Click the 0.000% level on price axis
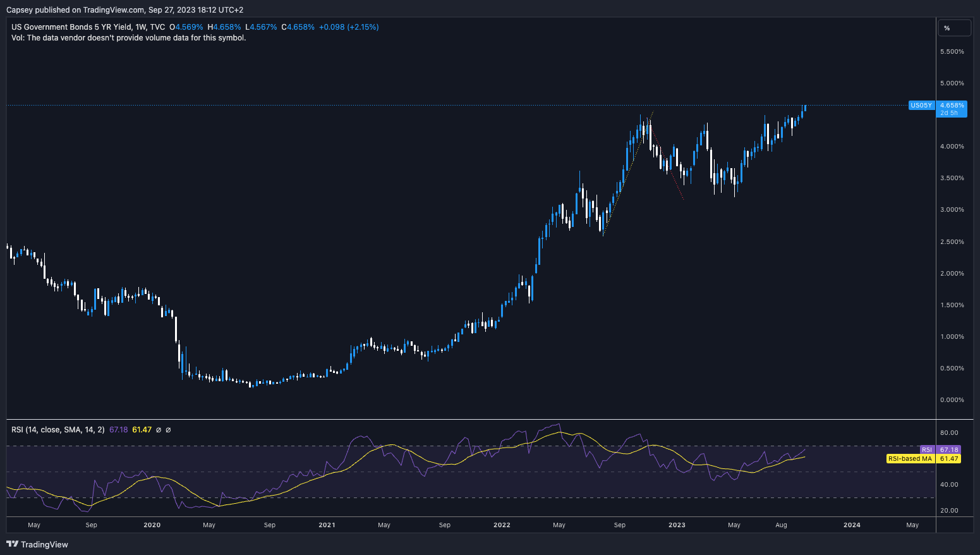The height and width of the screenshot is (555, 980). click(x=952, y=400)
